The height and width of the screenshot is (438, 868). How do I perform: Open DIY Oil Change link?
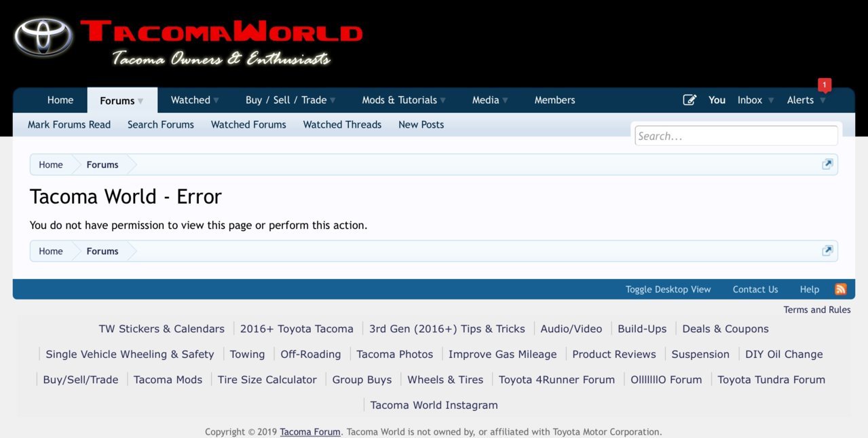tap(784, 354)
